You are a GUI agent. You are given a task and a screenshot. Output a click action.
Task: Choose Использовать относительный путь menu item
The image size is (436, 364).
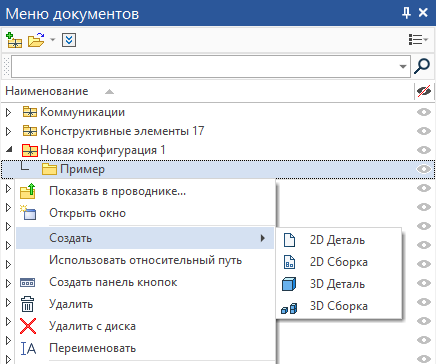[x=145, y=260]
